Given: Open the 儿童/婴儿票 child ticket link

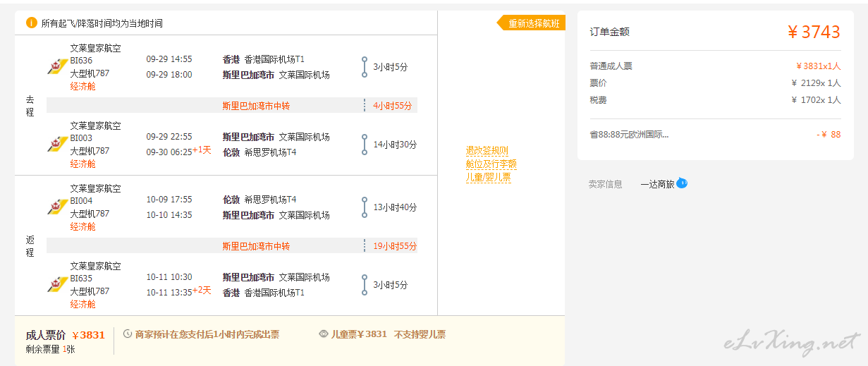Looking at the screenshot, I should click(x=488, y=178).
